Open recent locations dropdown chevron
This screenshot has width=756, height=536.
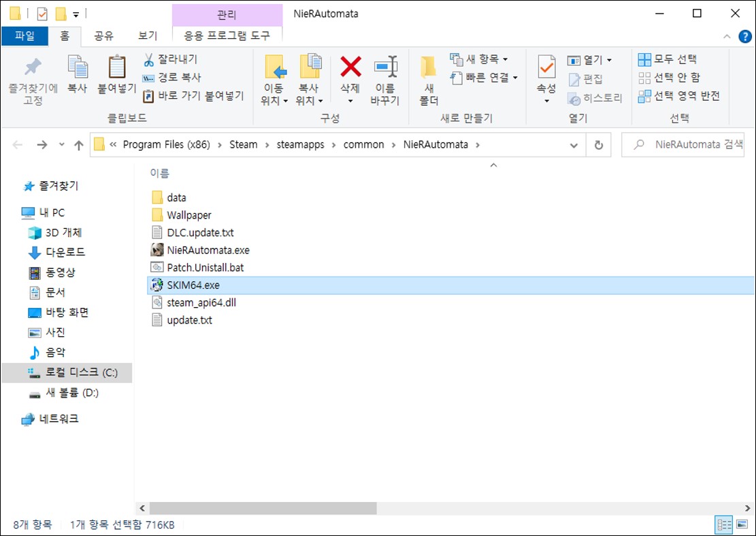[62, 144]
